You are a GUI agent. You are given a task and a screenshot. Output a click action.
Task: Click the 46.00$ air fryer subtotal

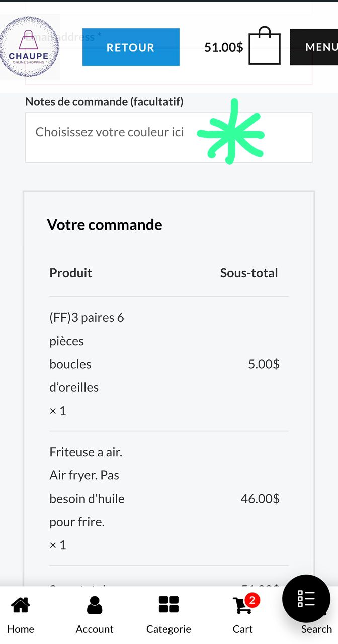tap(260, 499)
